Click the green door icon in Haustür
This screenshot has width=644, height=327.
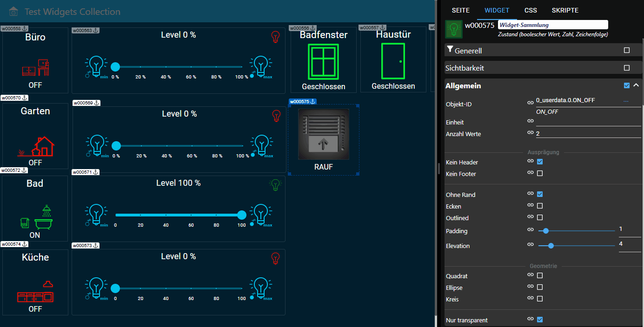393,61
